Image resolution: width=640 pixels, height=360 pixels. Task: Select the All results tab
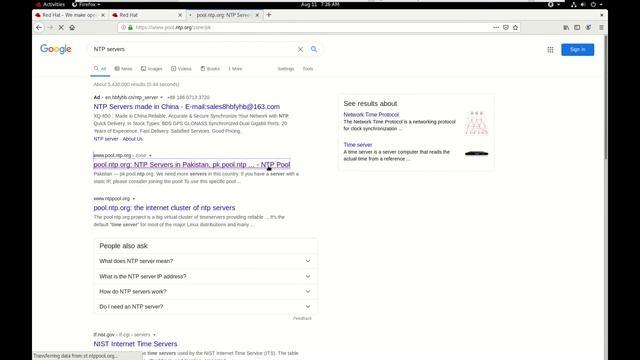(100, 69)
